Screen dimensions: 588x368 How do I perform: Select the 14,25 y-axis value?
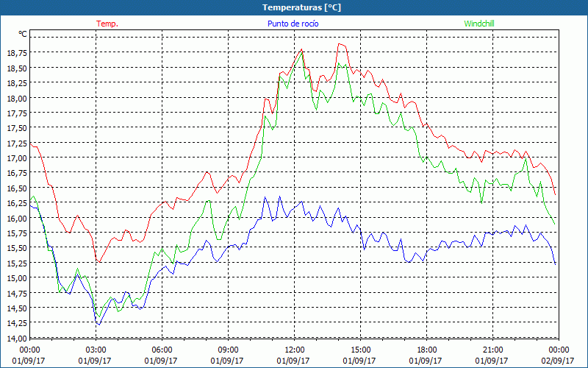(x=17, y=323)
